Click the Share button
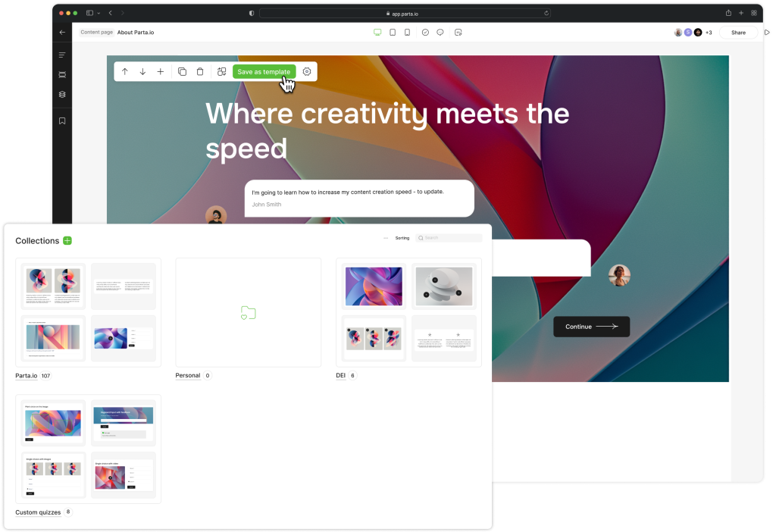Viewport: 776px width, 532px height. coord(738,33)
